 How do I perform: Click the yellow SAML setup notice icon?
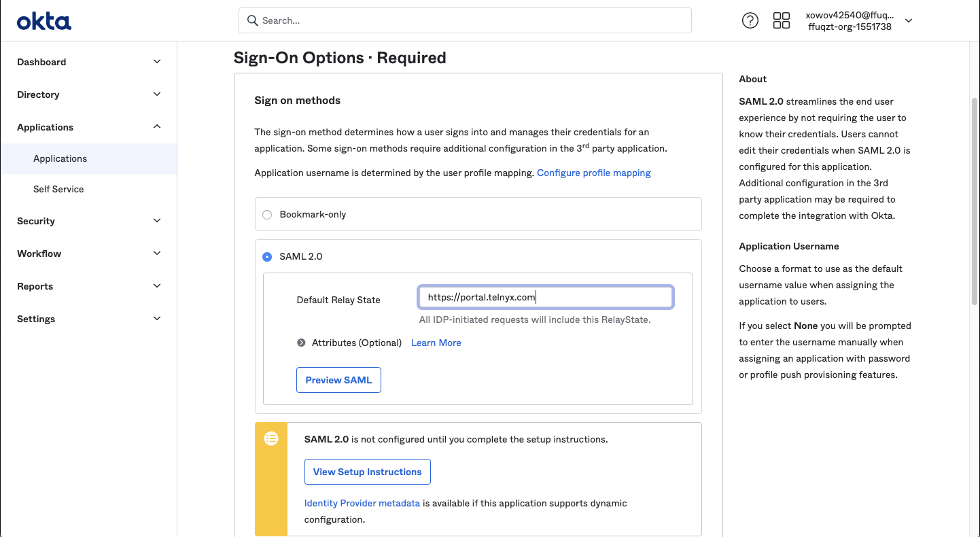271,438
